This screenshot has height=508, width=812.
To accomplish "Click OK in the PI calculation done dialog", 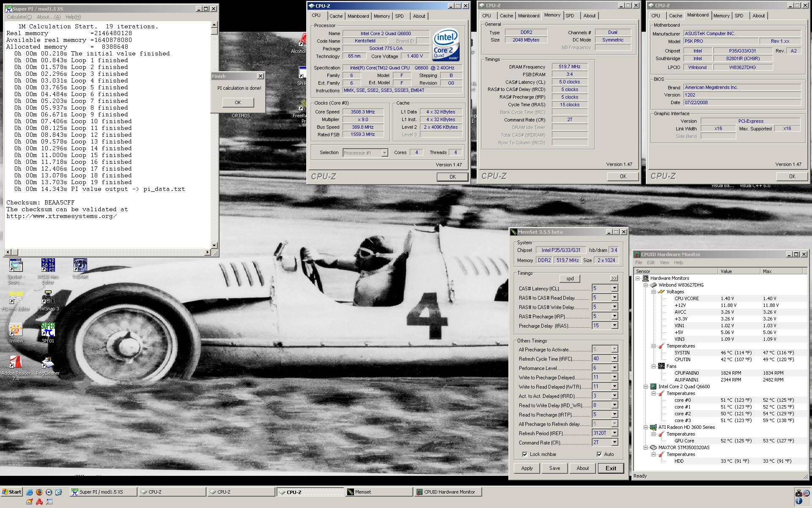I will click(238, 102).
